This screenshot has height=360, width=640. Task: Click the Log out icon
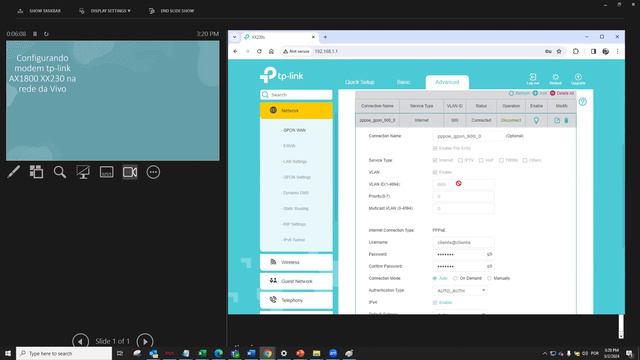[533, 79]
